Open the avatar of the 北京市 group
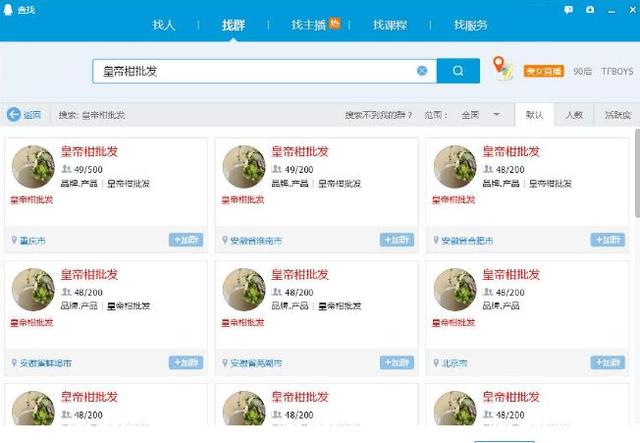 coord(455,289)
